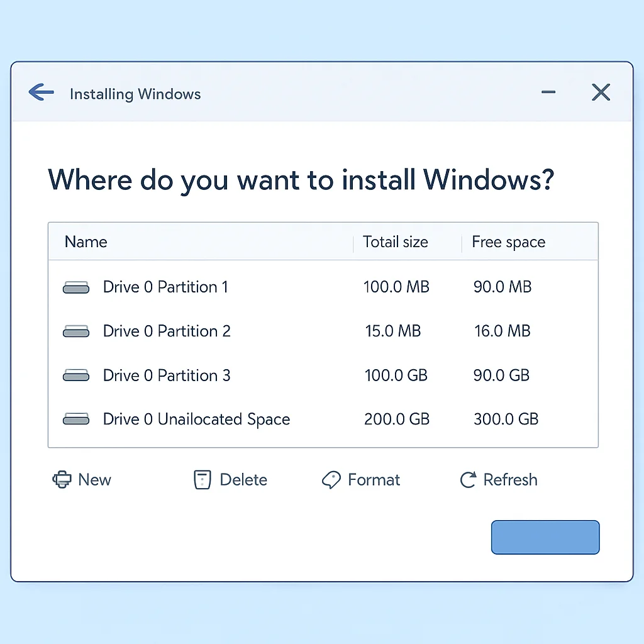The image size is (644, 644).
Task: Click the 16.0 MB free space cell
Action: coord(502,331)
